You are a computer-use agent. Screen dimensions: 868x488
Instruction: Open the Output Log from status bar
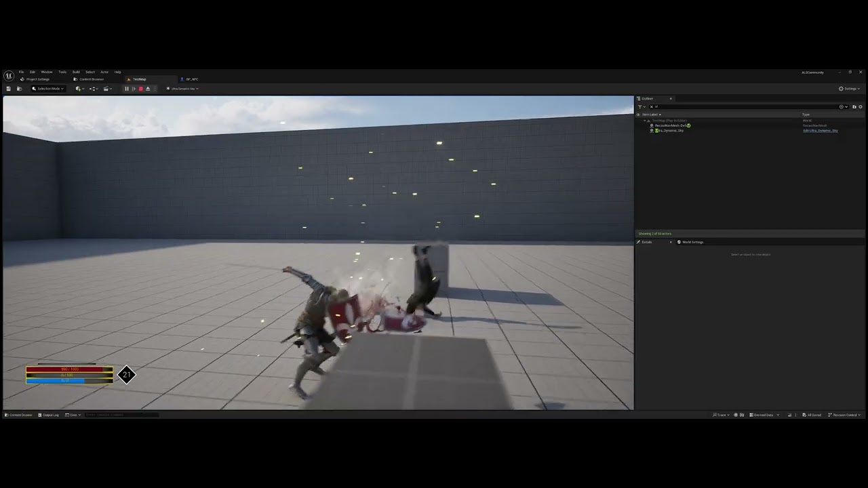[x=49, y=415]
